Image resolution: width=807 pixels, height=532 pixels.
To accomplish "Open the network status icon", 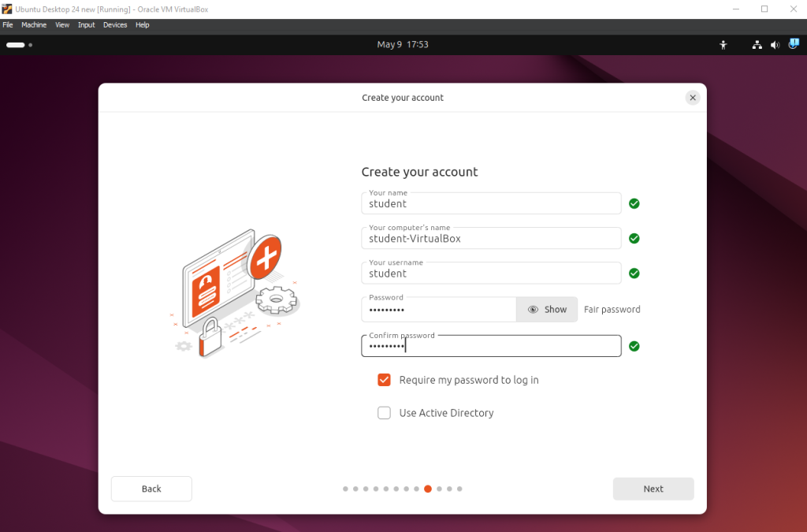I will click(x=757, y=45).
